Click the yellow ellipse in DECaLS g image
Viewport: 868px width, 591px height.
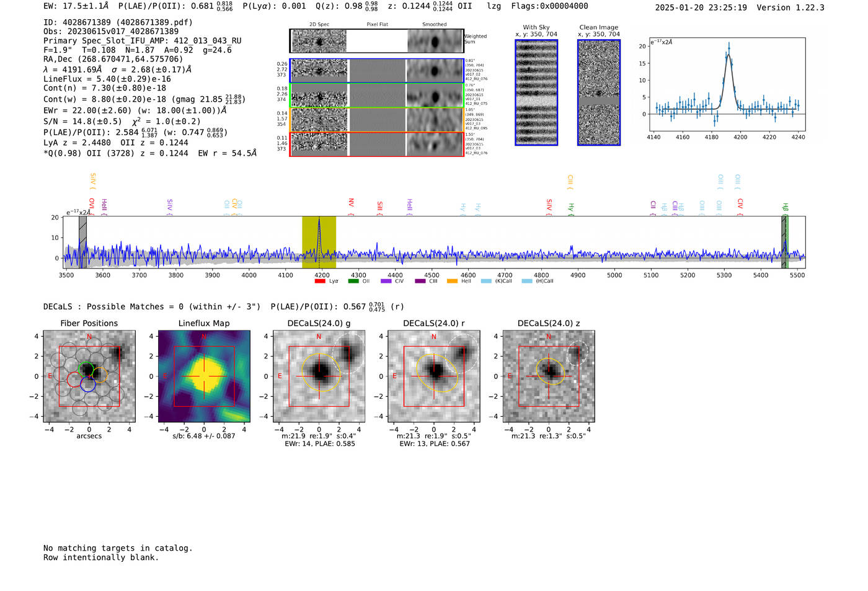320,372
